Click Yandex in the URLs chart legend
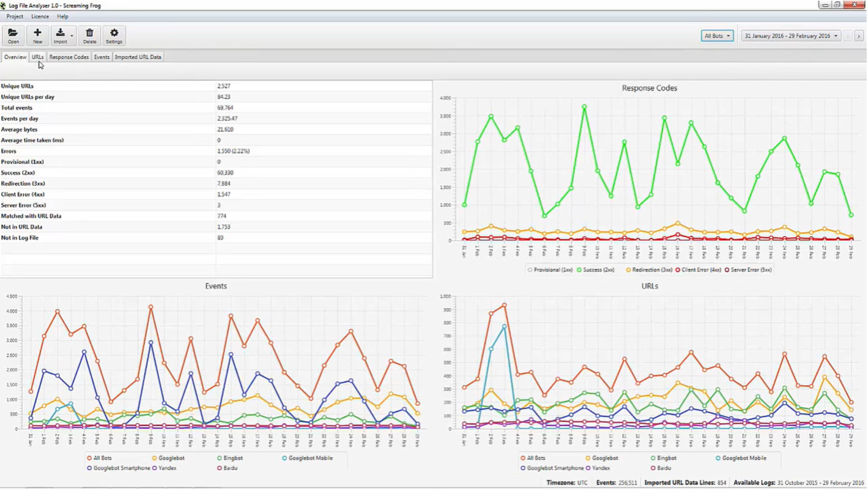 (x=598, y=468)
